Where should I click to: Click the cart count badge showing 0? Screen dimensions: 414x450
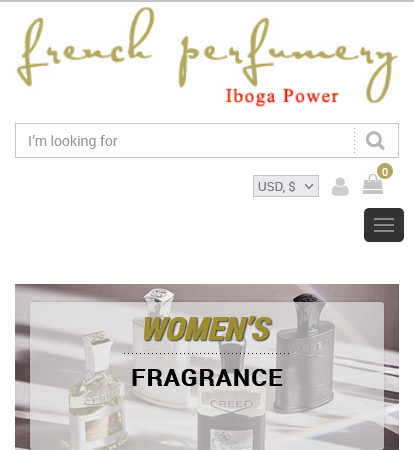pos(385,171)
